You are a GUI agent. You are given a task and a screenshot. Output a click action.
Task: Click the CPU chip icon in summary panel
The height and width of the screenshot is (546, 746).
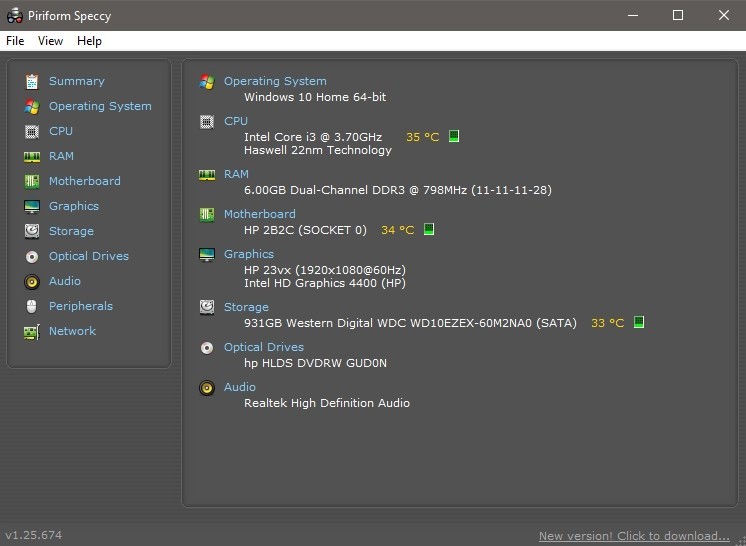[x=207, y=122]
